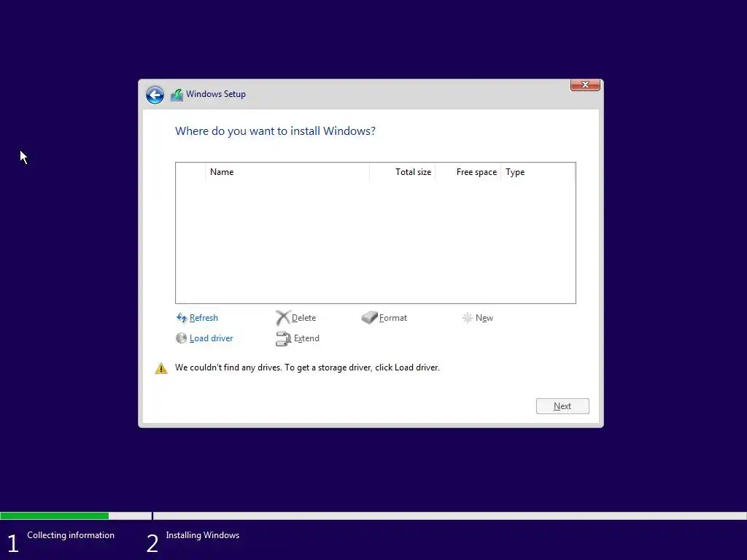Viewport: 747px width, 560px height.
Task: Click the 'Collecting information' step label
Action: [71, 535]
